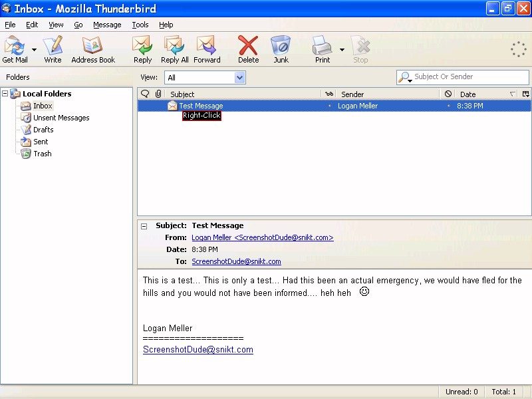The image size is (532, 399).
Task: Select the Unsent Messages folder
Action: click(61, 118)
